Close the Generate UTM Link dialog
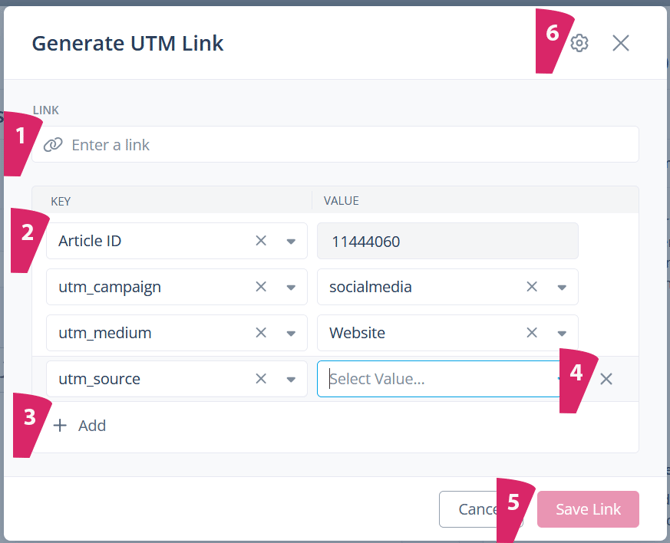The height and width of the screenshot is (543, 670). (x=621, y=43)
